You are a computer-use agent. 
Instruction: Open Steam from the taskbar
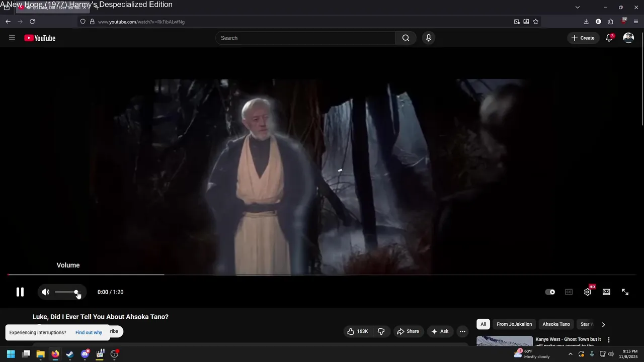[x=70, y=354]
